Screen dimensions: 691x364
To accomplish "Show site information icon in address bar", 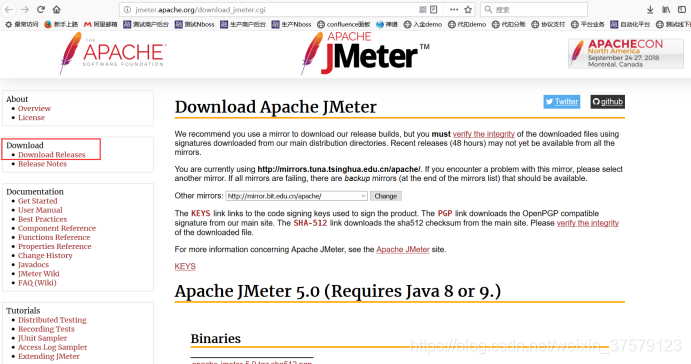I will tap(127, 10).
